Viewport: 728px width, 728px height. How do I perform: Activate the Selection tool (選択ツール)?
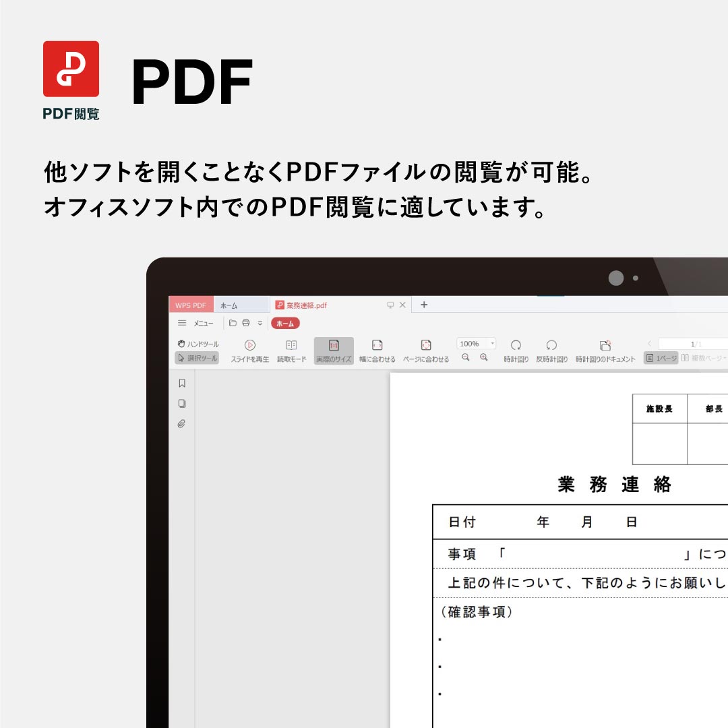197,358
